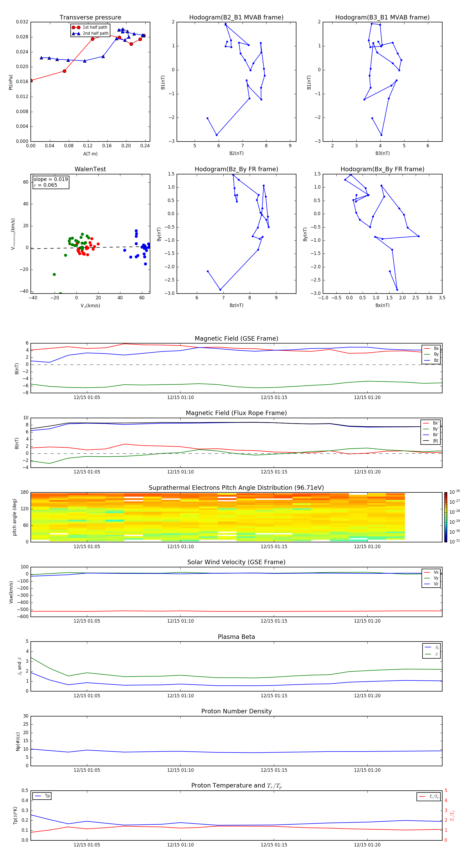Select the "Proton Temperature and Te/Tp" title
Image resolution: width=473 pixels, height=868 pixels.
point(236,786)
